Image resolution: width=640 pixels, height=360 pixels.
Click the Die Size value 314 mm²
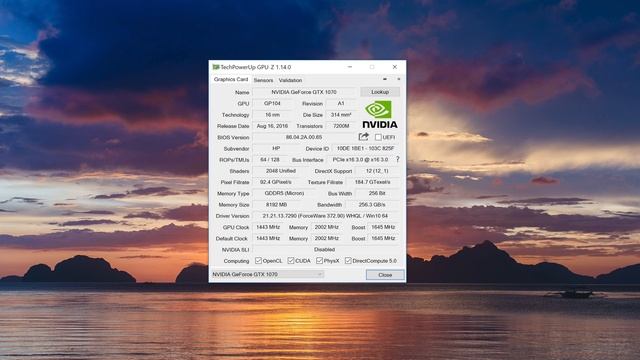pos(341,115)
